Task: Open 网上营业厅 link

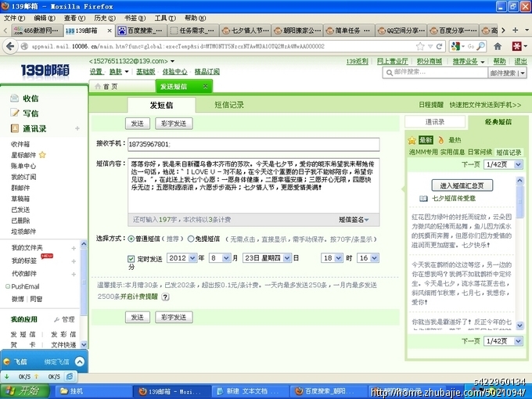Action: tap(393, 61)
